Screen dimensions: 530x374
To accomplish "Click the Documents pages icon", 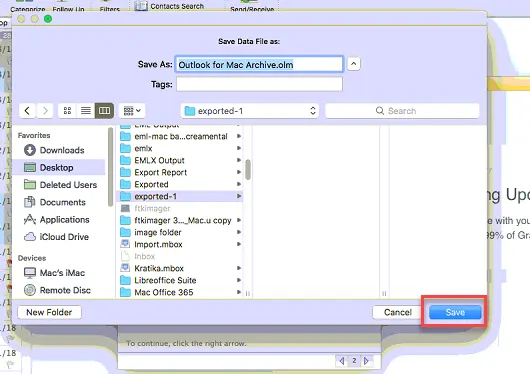I will [30, 202].
